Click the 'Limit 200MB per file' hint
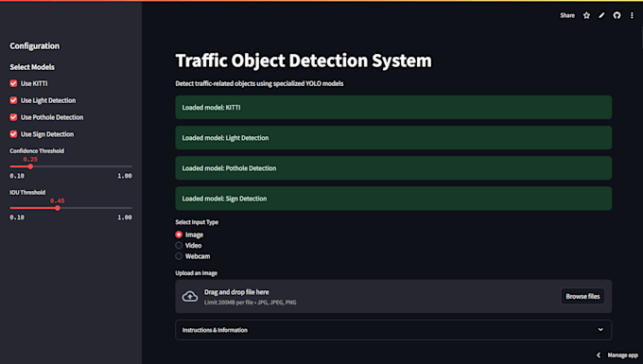 251,303
